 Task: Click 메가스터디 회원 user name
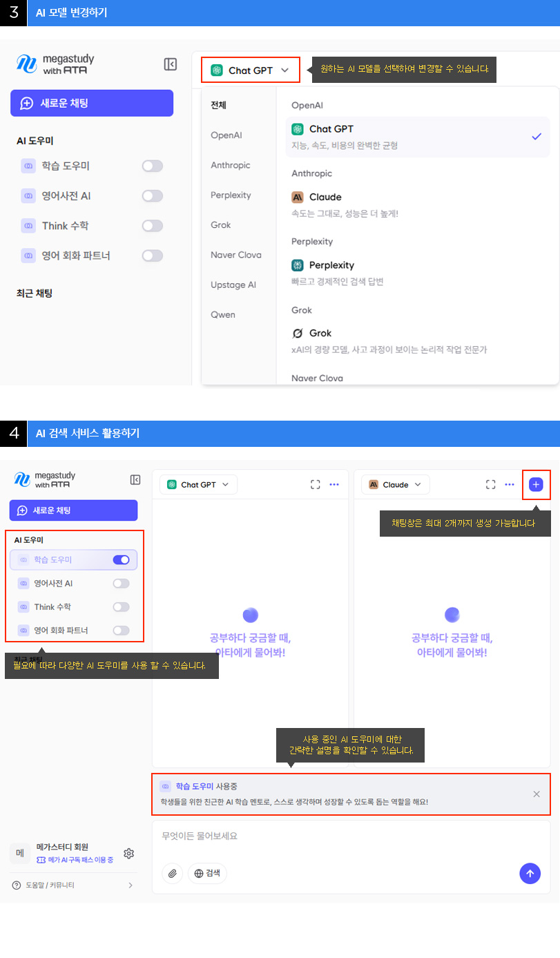point(62,847)
